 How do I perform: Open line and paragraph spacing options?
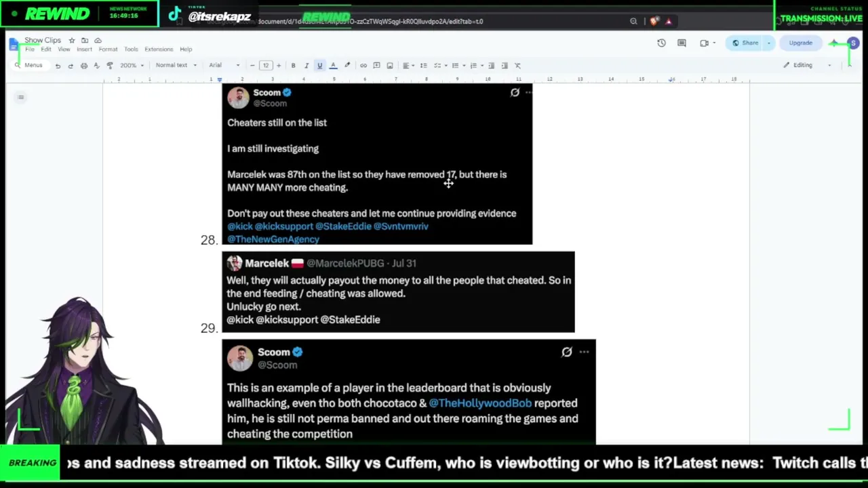(424, 66)
